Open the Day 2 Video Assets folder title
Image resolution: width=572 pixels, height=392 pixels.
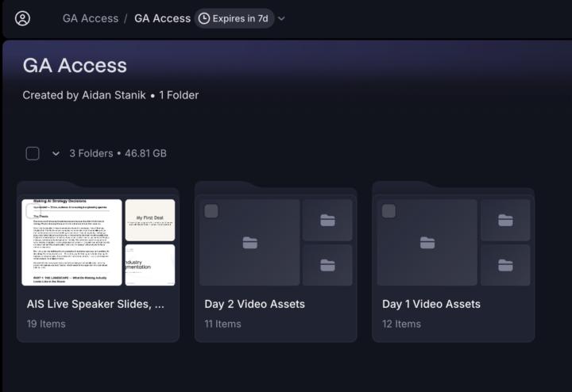[255, 304]
